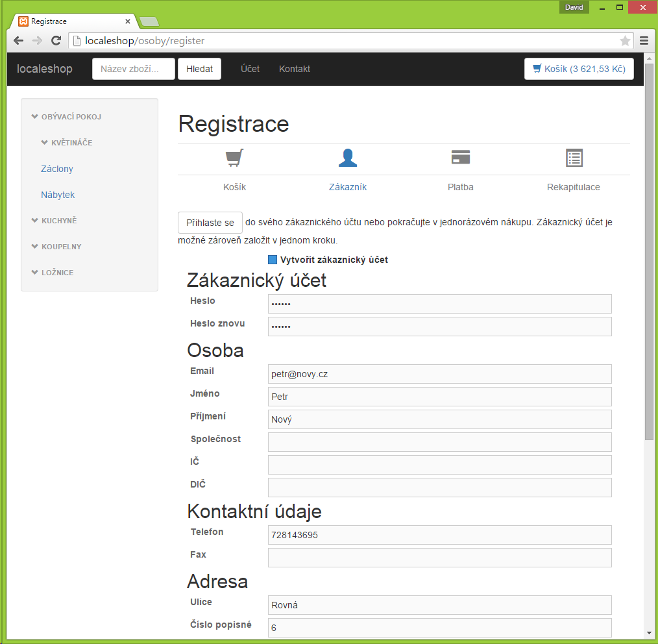Expand the Koupelny category
This screenshot has width=658, height=644.
[x=56, y=247]
